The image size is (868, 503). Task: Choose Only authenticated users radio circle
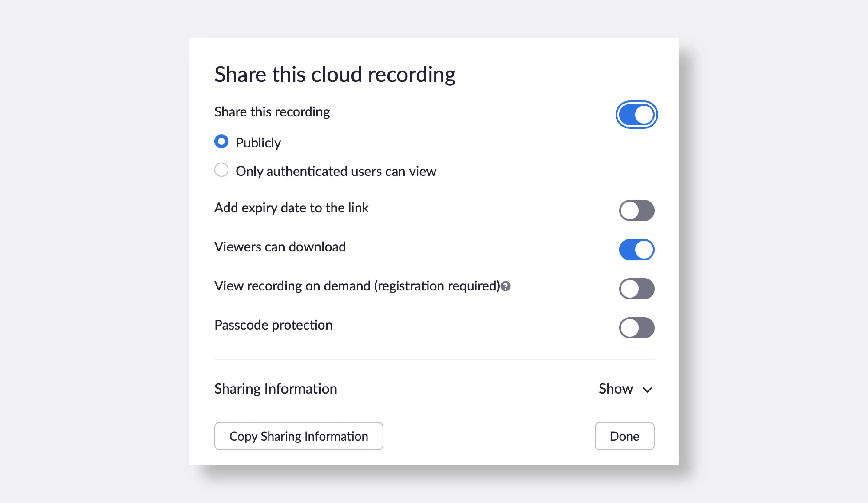[x=221, y=170]
